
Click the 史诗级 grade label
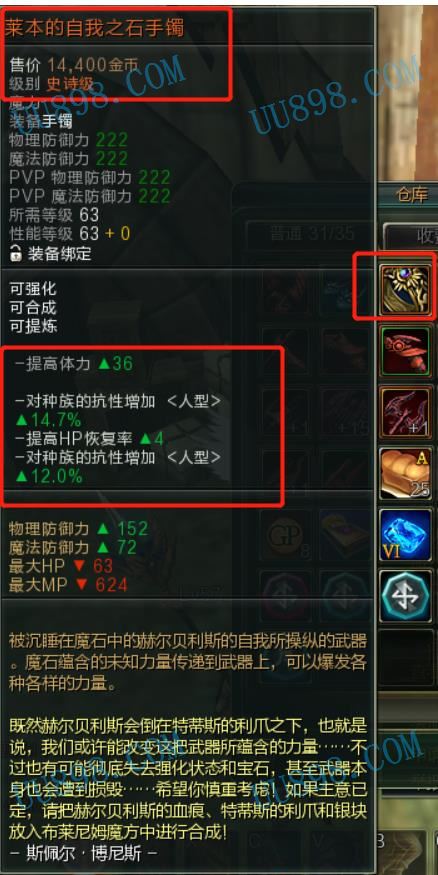(71, 84)
